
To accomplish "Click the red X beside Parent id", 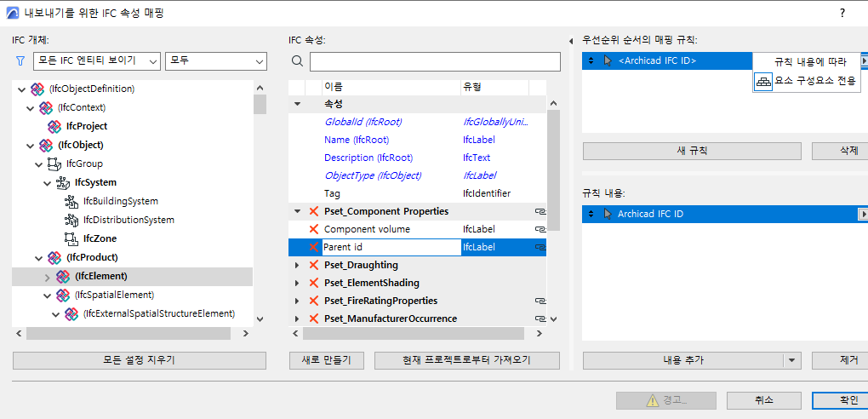I will (314, 247).
